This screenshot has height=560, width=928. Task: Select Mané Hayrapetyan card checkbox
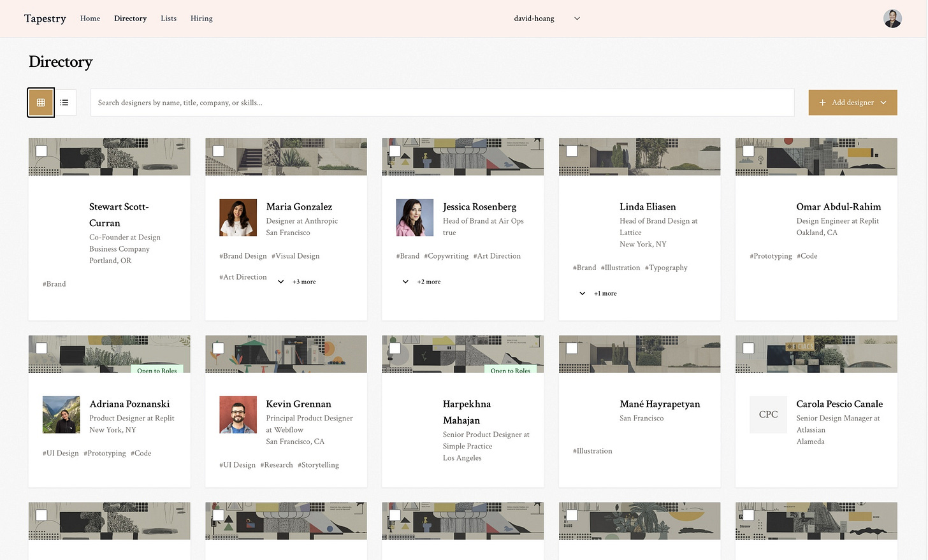coord(572,348)
